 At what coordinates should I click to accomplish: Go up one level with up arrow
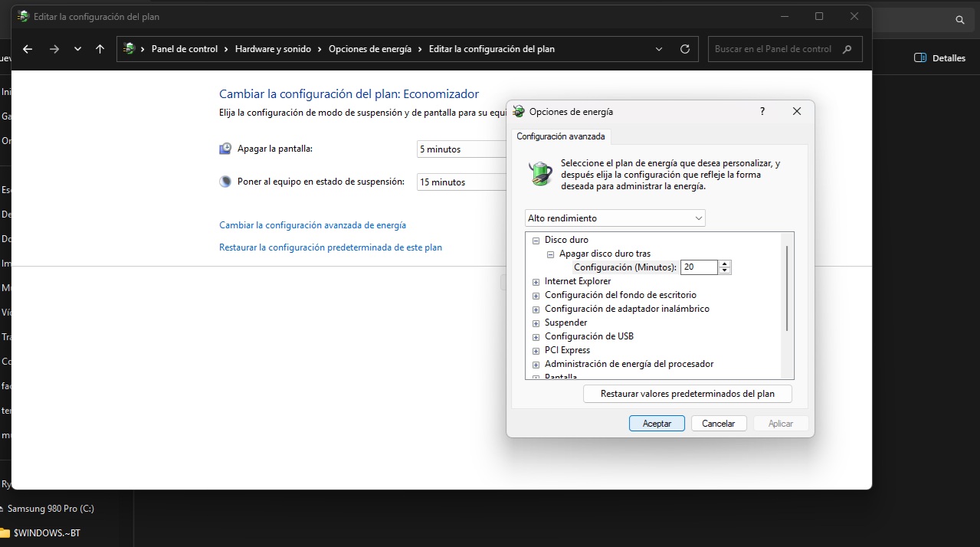(x=100, y=49)
